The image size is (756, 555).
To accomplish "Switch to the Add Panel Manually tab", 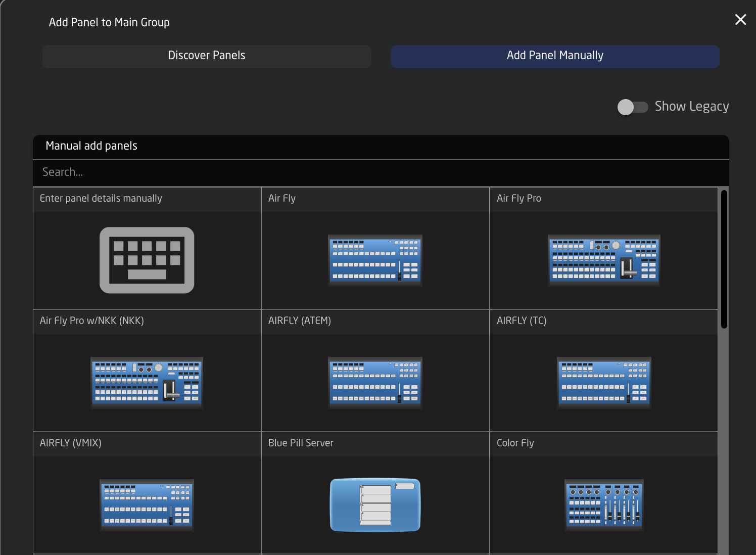I will [x=555, y=56].
